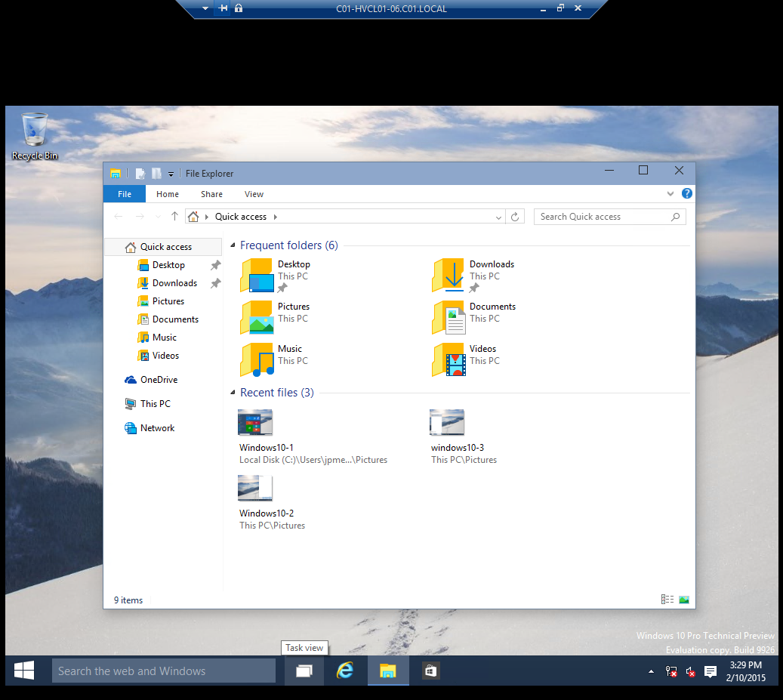Click the Up arrow navigation button
The height and width of the screenshot is (700, 783).
click(x=174, y=217)
